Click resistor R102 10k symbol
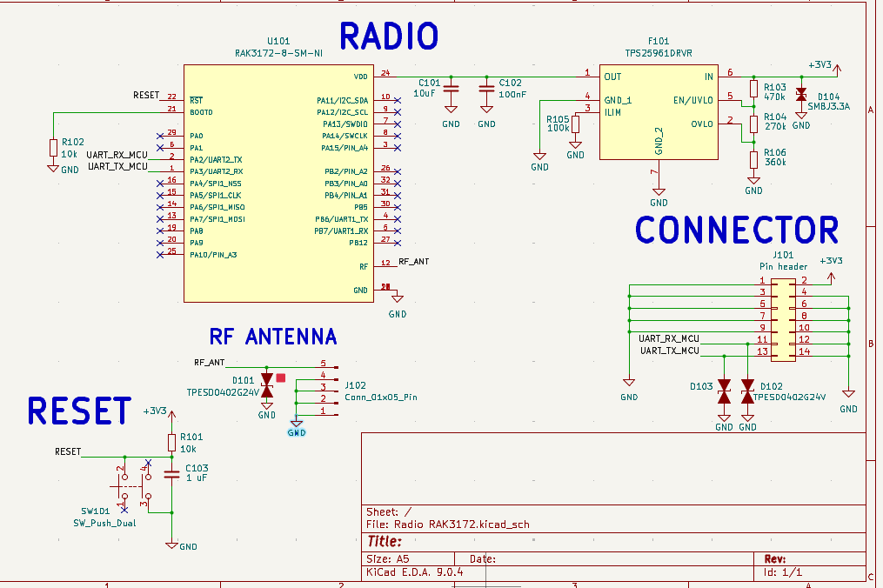This screenshot has height=588, width=883. 53,148
